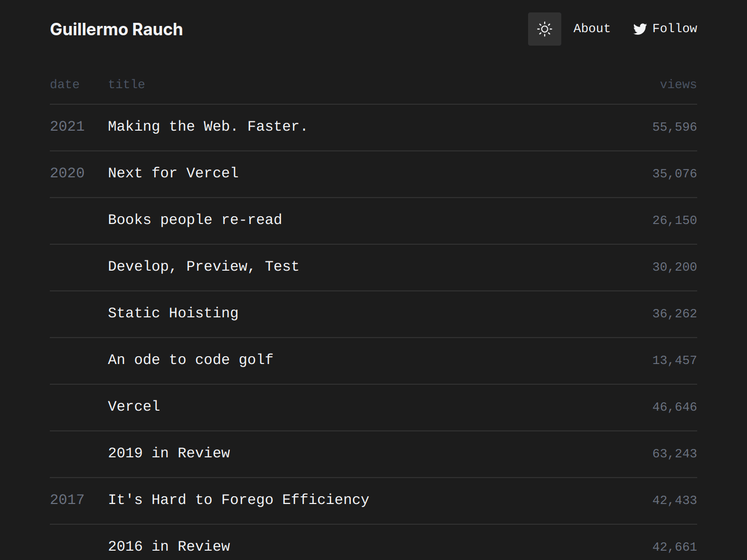Read An ode to code golf
This screenshot has height=560, width=747.
190,360
